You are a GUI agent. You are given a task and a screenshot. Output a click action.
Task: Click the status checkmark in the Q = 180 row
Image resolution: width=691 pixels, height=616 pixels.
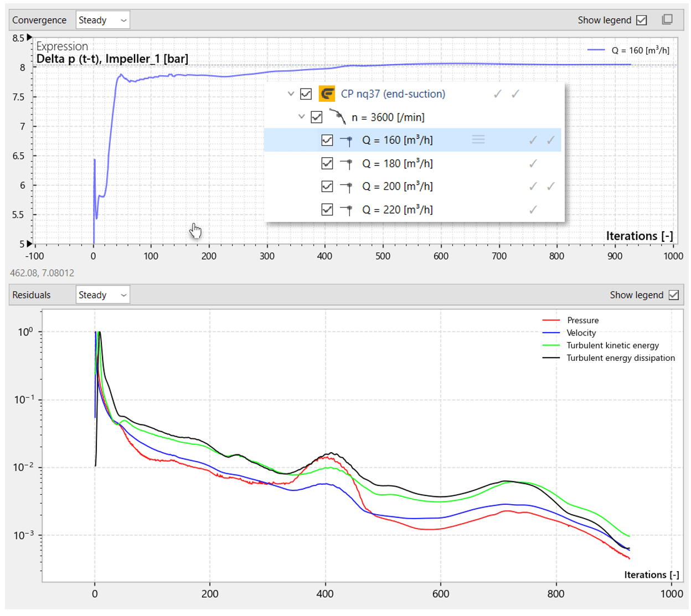[533, 163]
